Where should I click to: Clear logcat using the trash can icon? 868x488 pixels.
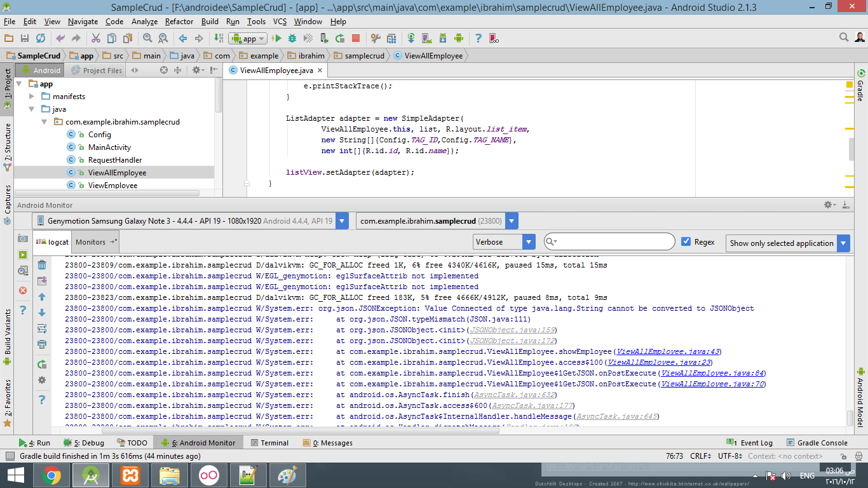click(x=42, y=265)
